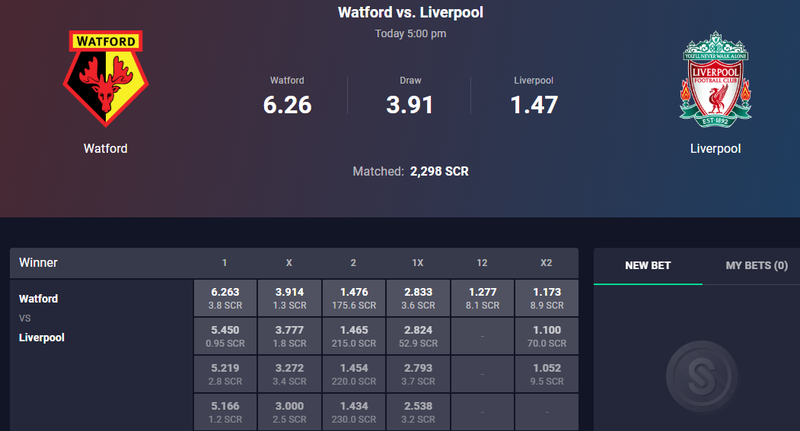Image resolution: width=800 pixels, height=431 pixels.
Task: Select odds 3.000 with 2.5 SCR
Action: tap(289, 412)
